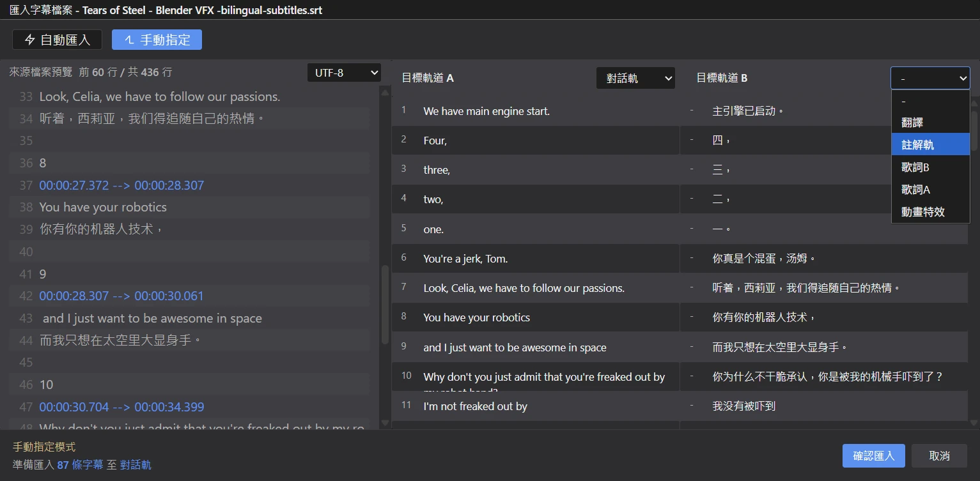Select track A row 'You're a jerk, Tom.'

536,259
